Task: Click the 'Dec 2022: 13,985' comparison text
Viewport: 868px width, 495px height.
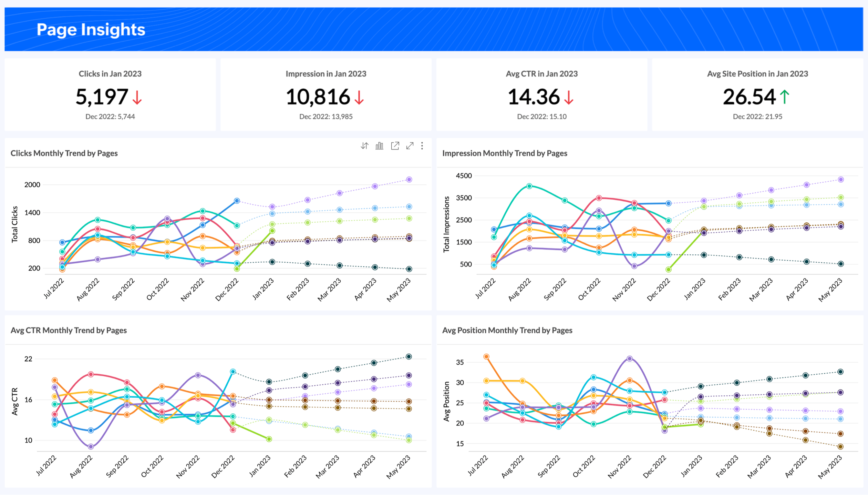Action: pyautogui.click(x=326, y=117)
